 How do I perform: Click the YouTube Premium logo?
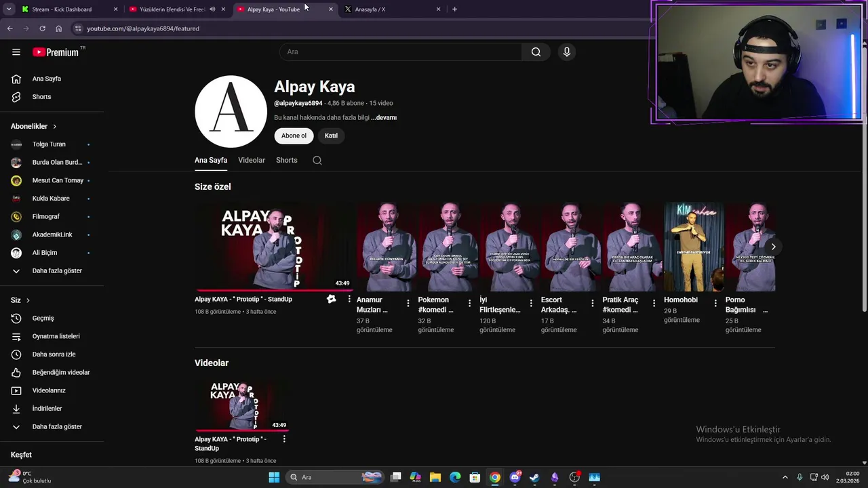[x=56, y=52]
